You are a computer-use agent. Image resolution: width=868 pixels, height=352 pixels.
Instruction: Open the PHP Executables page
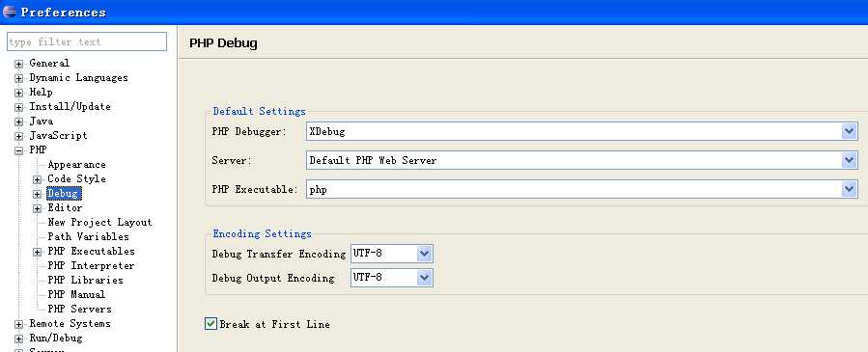pos(91,251)
